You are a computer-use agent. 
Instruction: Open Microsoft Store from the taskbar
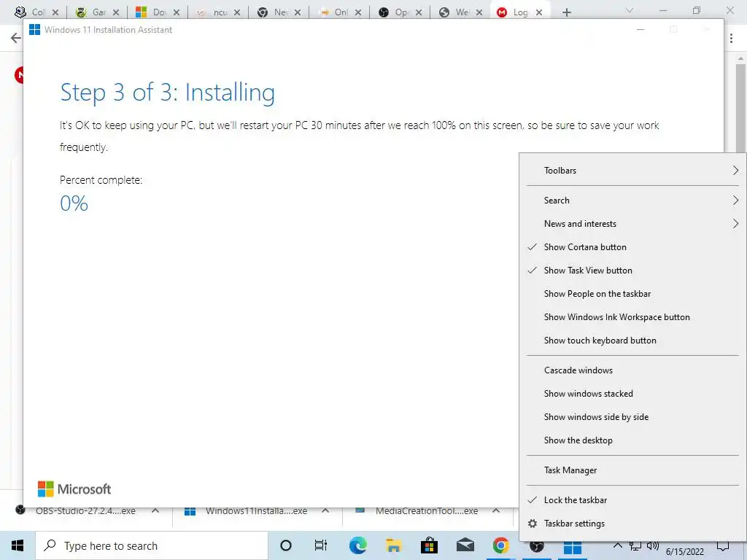tap(429, 545)
